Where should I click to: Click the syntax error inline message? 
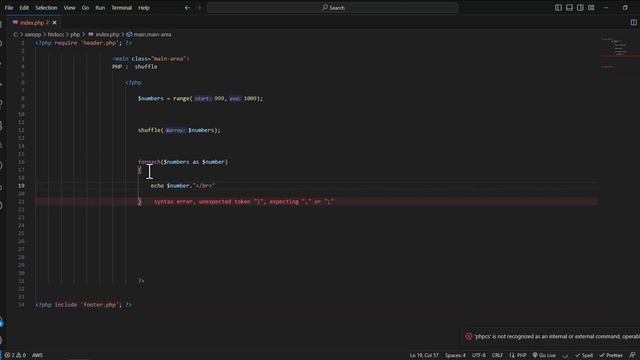(x=244, y=202)
